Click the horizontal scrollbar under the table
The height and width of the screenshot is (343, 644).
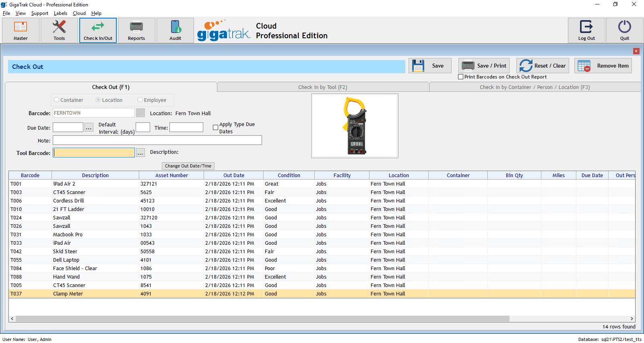262,318
